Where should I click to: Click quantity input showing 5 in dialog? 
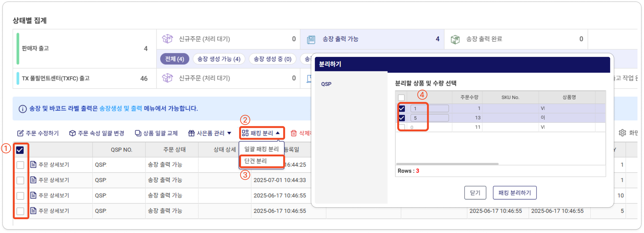pyautogui.click(x=430, y=118)
